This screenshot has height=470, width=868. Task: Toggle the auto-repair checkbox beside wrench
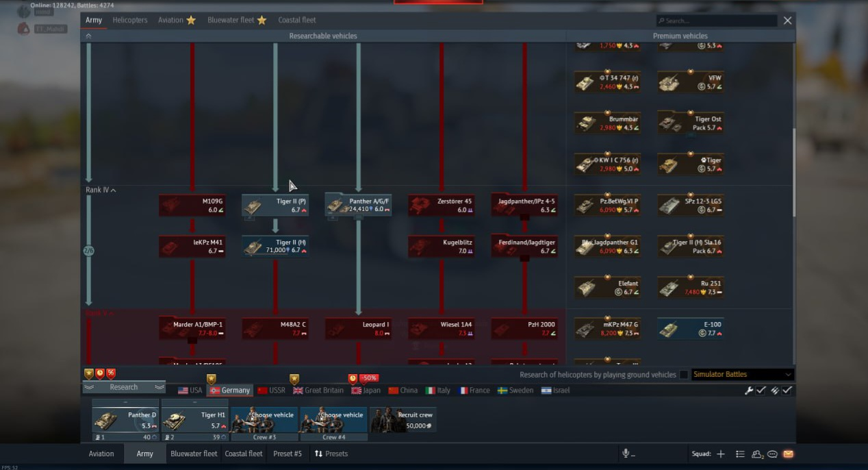click(761, 391)
